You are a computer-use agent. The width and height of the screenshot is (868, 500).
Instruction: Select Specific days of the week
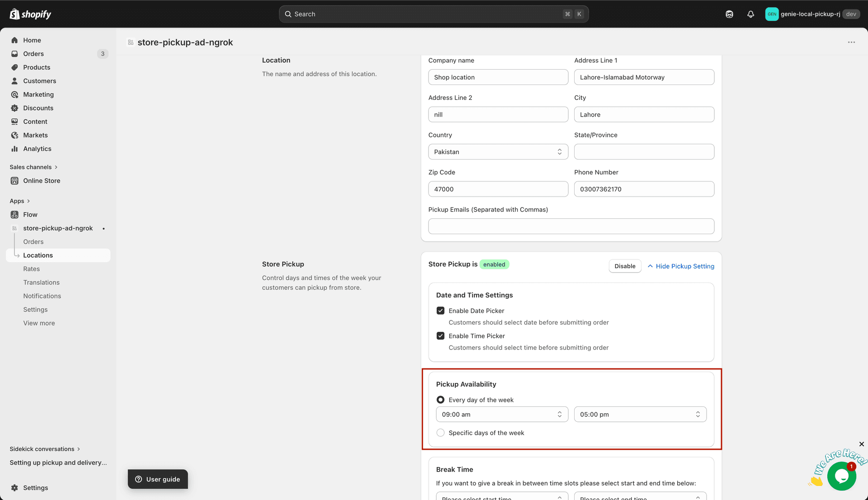tap(440, 433)
